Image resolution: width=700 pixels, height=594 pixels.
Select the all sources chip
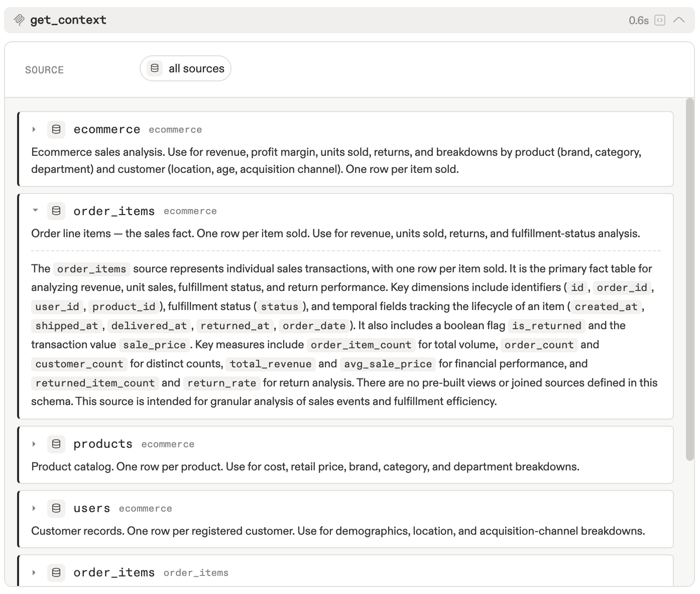(x=185, y=68)
